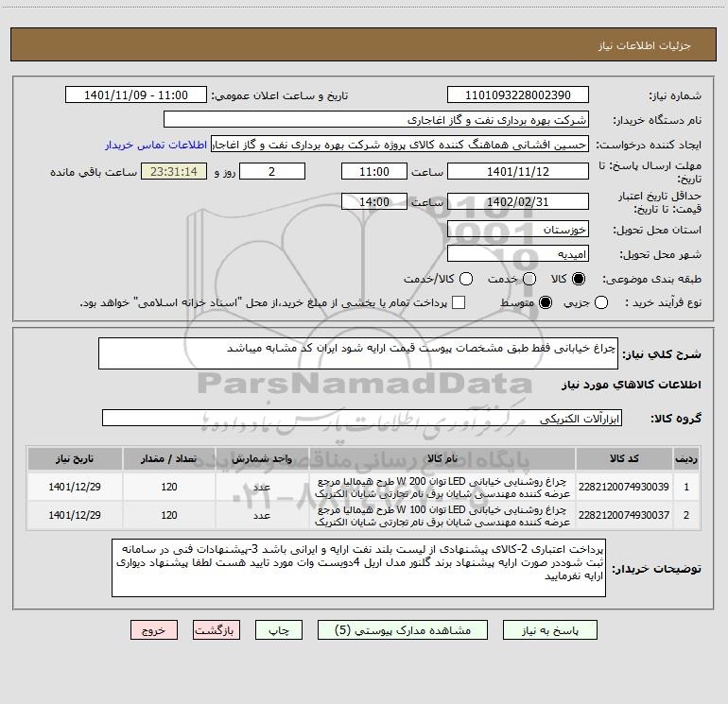Open مشاهده مدارک پیوستی (5) button
This screenshot has width=728, height=704.
point(403,630)
